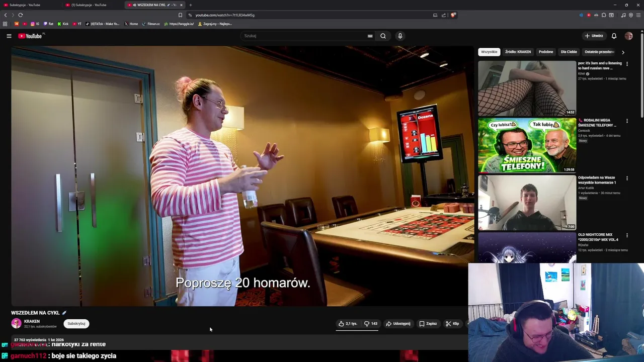The height and width of the screenshot is (362, 644).
Task: Open options for Robalini Mega video
Action: pos(627,121)
